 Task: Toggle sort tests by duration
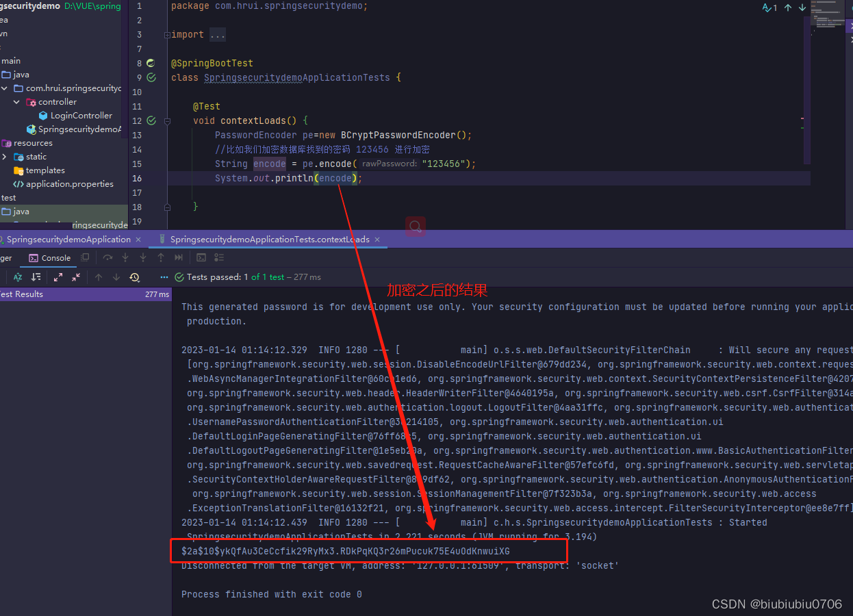36,277
